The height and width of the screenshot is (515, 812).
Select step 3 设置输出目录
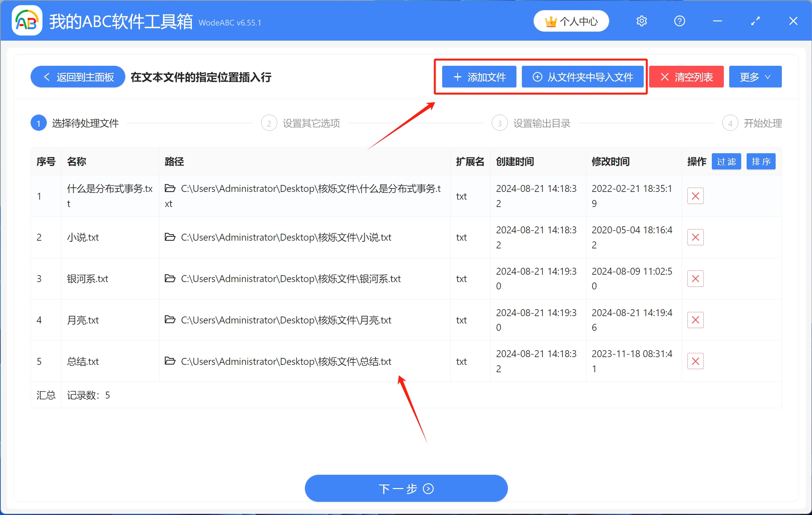pyautogui.click(x=541, y=123)
